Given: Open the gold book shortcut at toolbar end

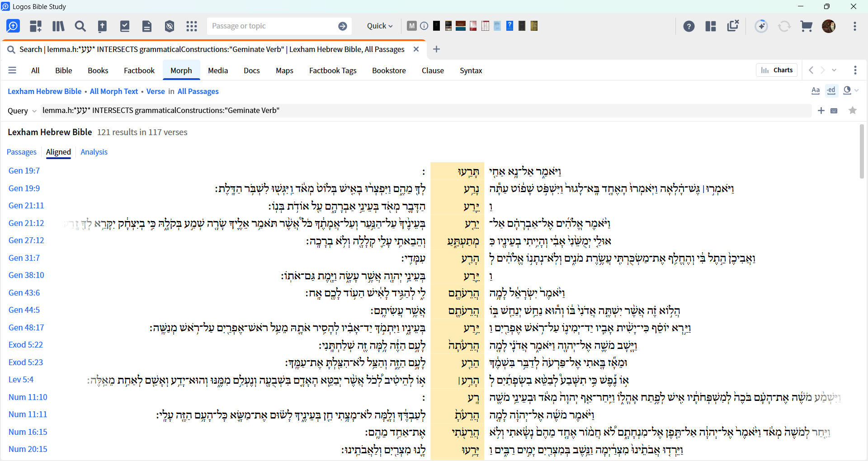Looking at the screenshot, I should pyautogui.click(x=534, y=26).
